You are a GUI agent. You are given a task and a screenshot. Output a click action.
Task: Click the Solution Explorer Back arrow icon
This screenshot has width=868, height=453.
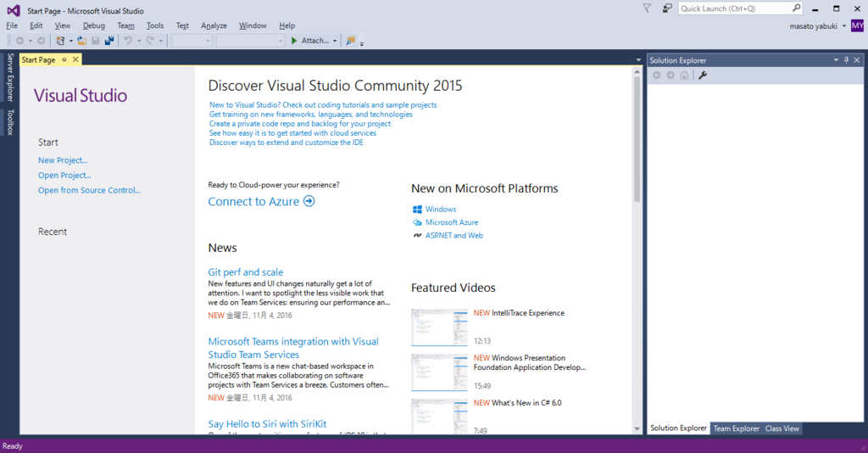657,75
